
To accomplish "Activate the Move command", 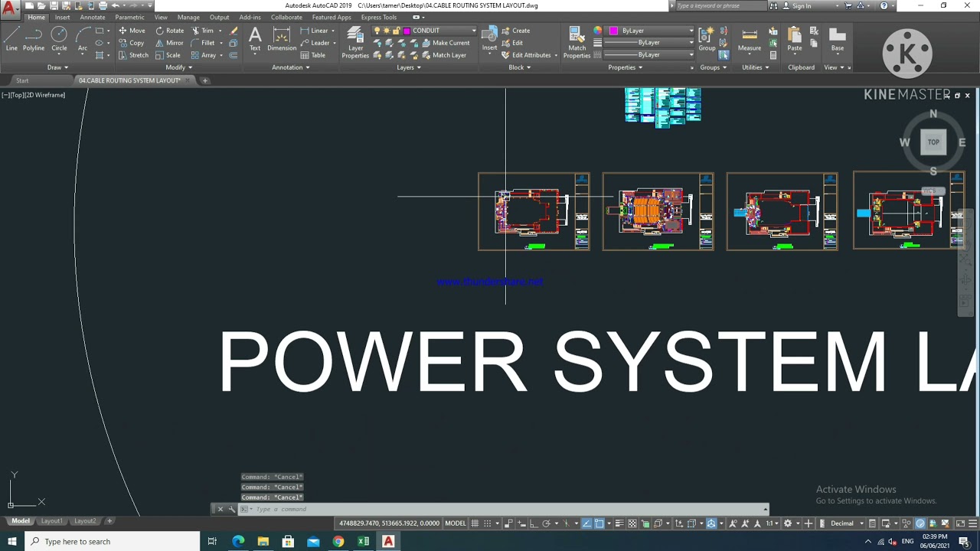I will click(x=132, y=31).
